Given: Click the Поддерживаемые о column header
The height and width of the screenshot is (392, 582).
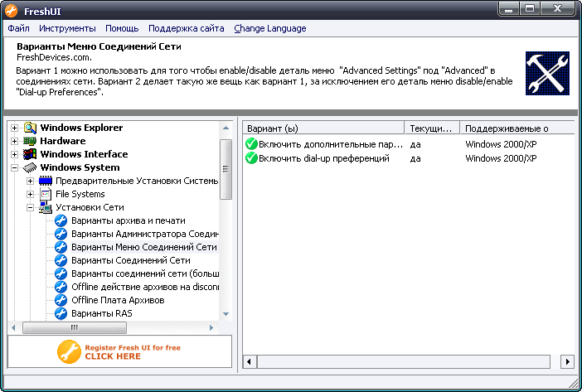Looking at the screenshot, I should click(x=518, y=128).
